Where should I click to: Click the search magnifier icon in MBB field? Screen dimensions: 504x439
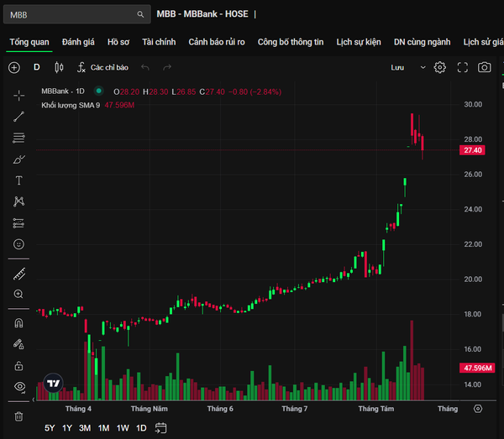click(x=140, y=14)
